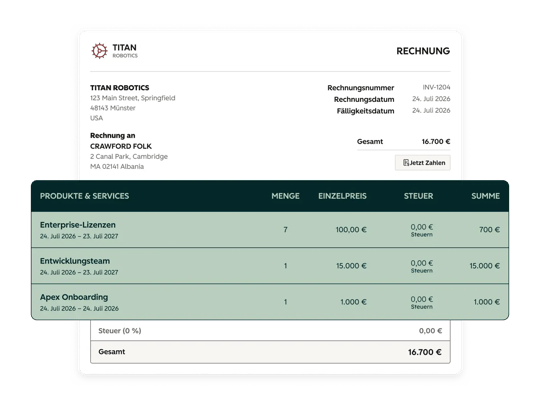Click the Titan Robotics gear logo
Screen dimensions: 540x405
[99, 51]
